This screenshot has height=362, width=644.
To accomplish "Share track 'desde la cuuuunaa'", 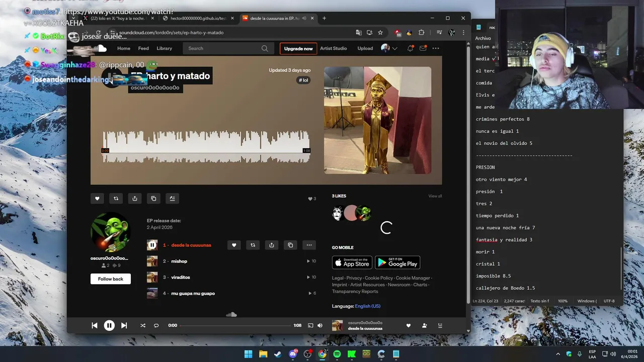I will (272, 245).
